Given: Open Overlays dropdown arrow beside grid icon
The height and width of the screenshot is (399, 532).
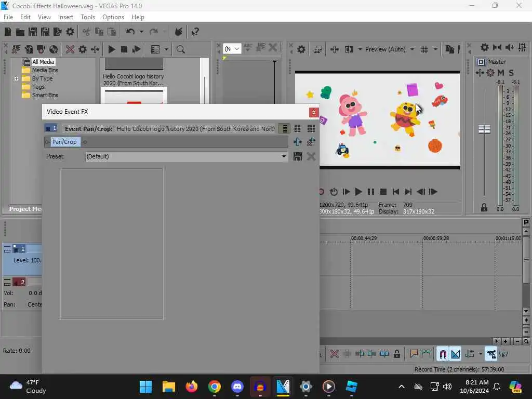Looking at the screenshot, I should coord(435,49).
